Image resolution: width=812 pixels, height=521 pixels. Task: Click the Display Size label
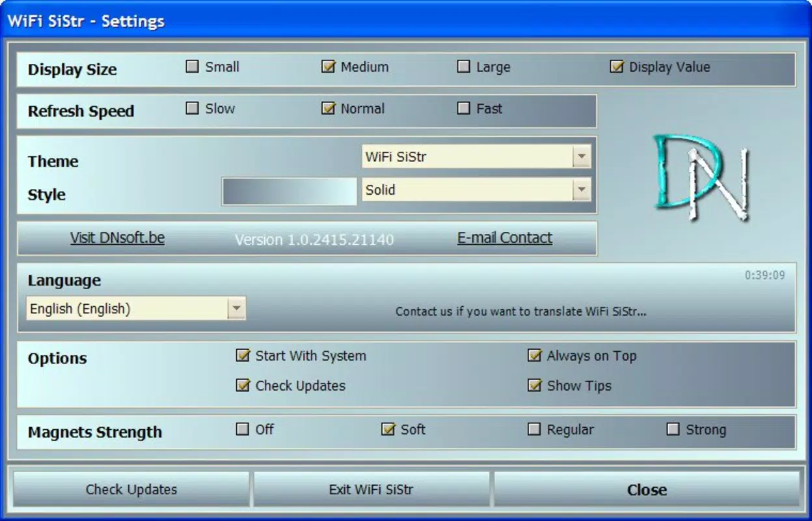tap(72, 70)
